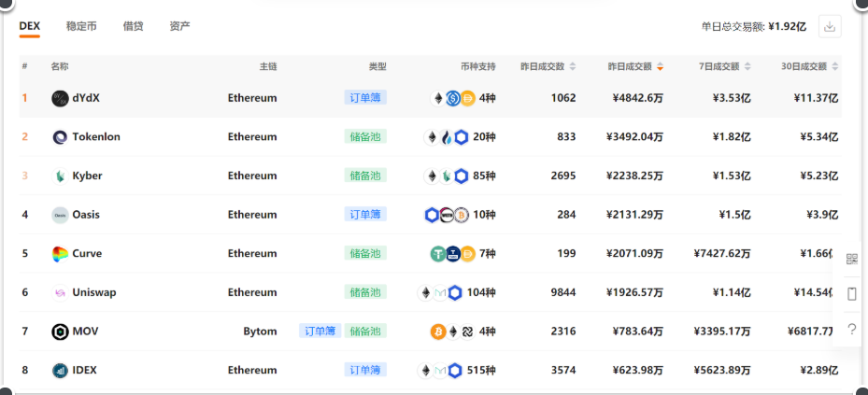The width and height of the screenshot is (868, 395).
Task: Click the dYdX logo icon
Action: (60, 98)
